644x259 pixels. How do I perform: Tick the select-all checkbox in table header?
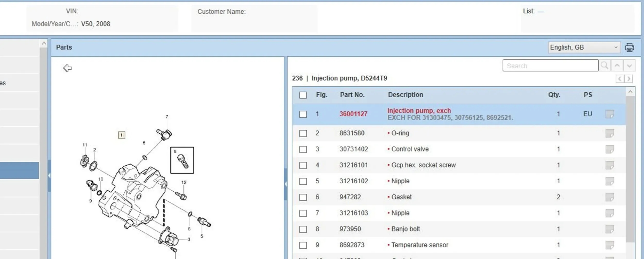(x=303, y=95)
